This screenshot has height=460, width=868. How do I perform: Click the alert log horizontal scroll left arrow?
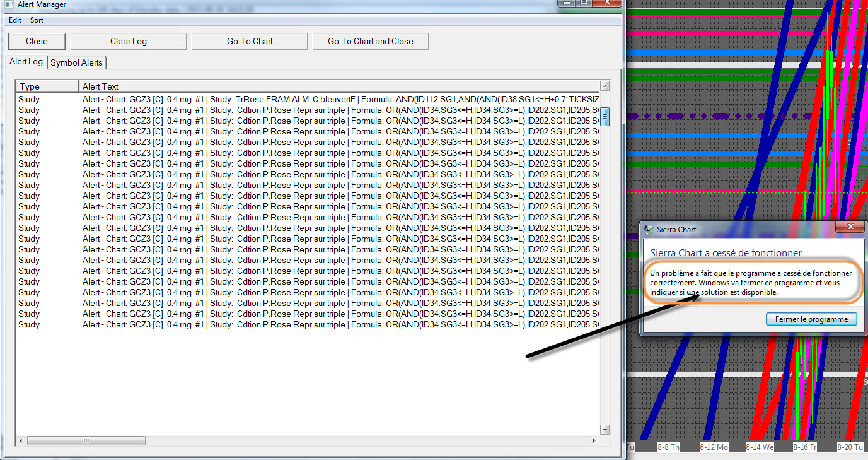coord(21,440)
